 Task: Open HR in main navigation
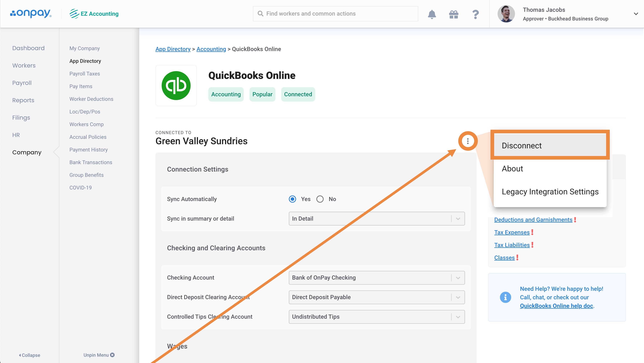(16, 135)
